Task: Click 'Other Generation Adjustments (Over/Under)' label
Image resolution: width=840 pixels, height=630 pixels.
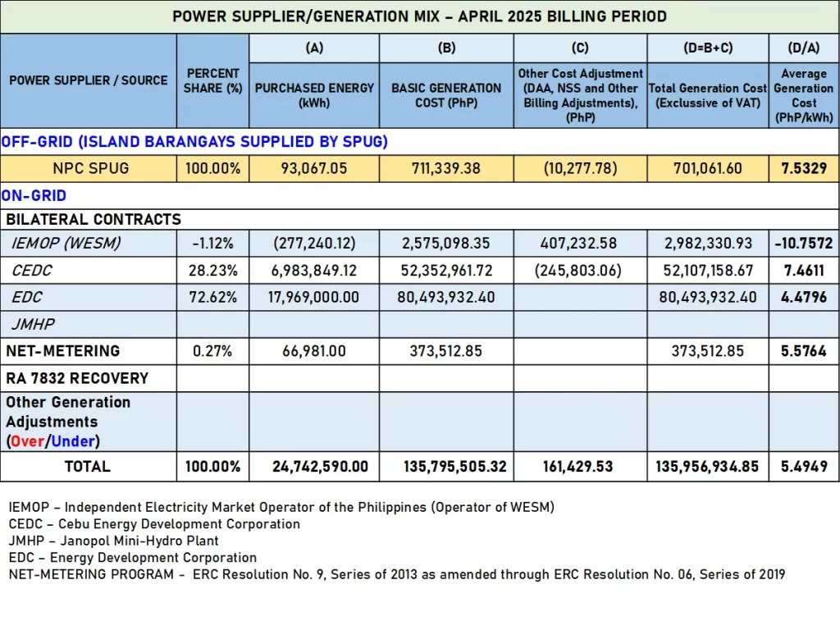Action: click(68, 422)
